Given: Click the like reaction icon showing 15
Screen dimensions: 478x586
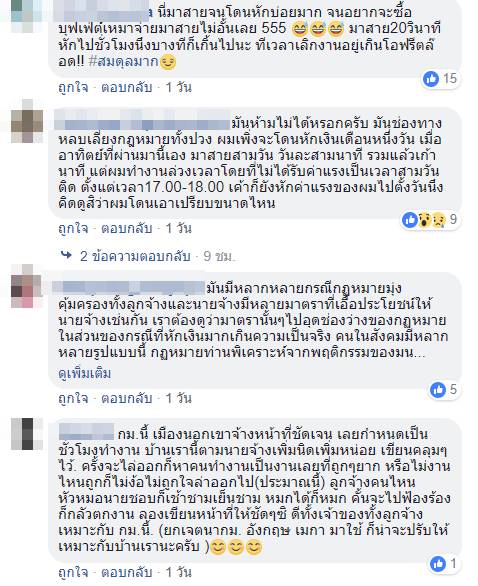Looking at the screenshot, I should tap(431, 79).
